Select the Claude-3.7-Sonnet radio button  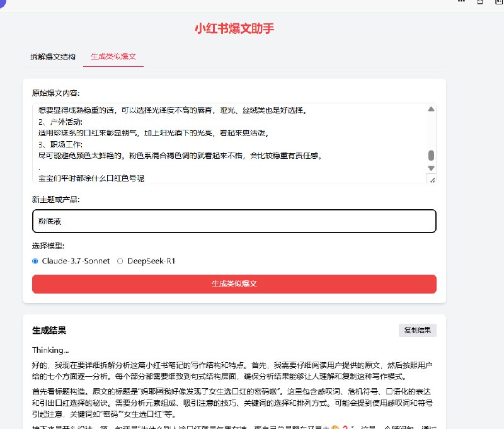[35, 261]
